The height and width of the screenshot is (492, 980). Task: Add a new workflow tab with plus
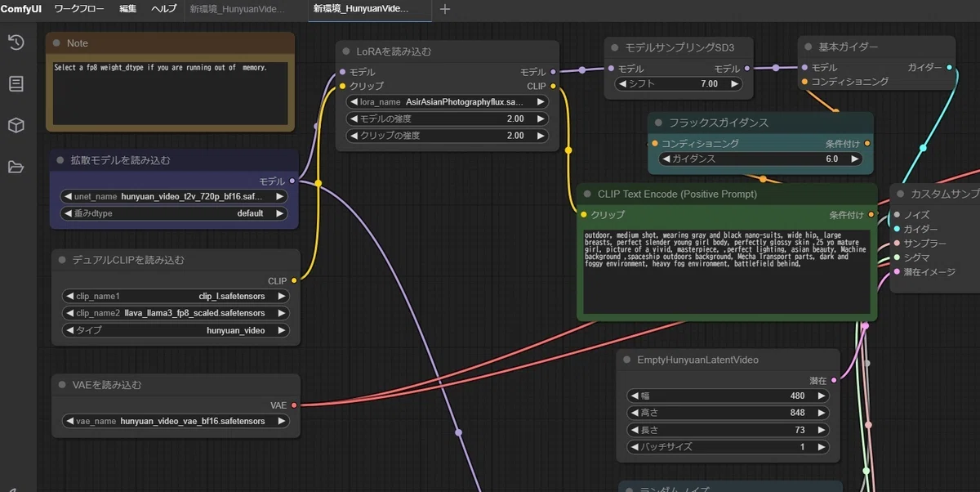[x=444, y=9]
